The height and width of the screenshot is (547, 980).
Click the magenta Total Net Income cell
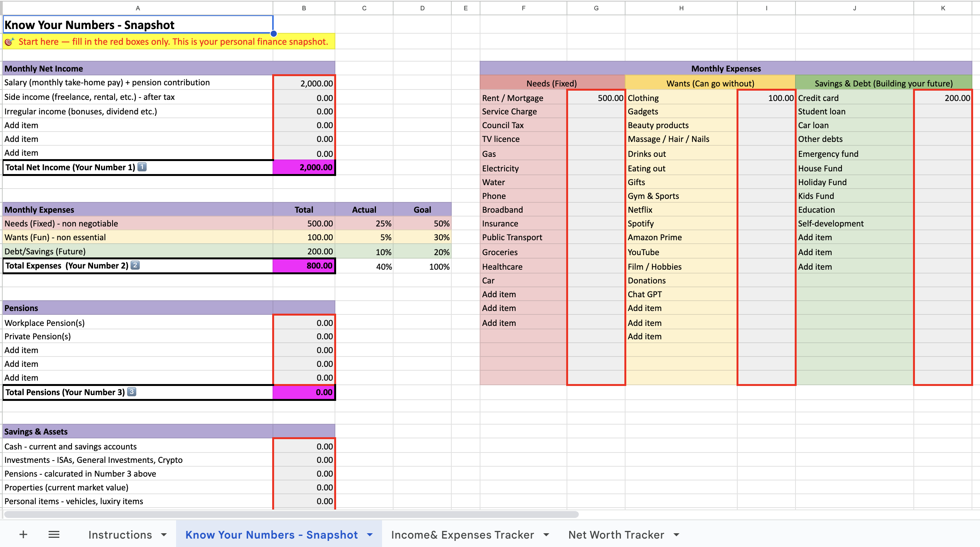point(304,167)
